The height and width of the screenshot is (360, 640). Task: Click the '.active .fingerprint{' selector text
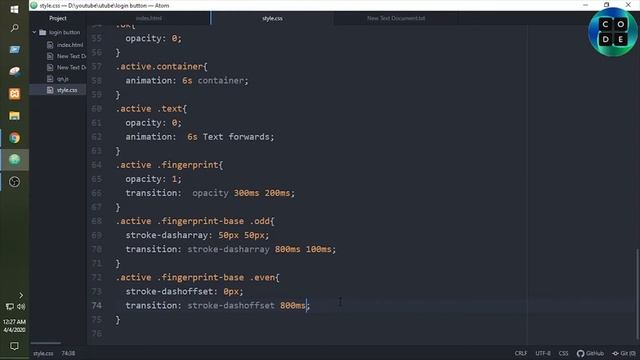tap(169, 165)
